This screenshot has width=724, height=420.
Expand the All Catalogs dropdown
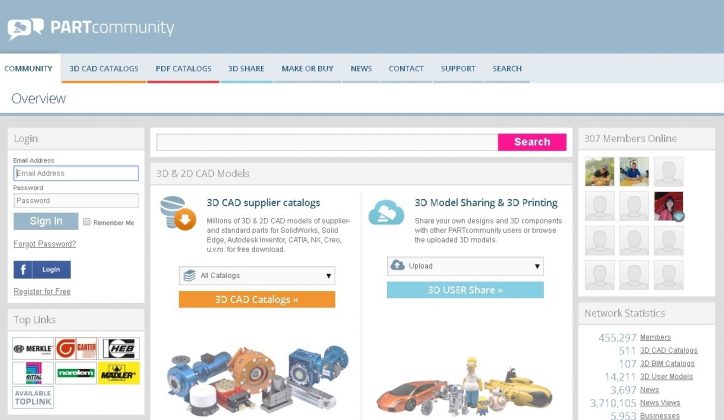click(256, 275)
